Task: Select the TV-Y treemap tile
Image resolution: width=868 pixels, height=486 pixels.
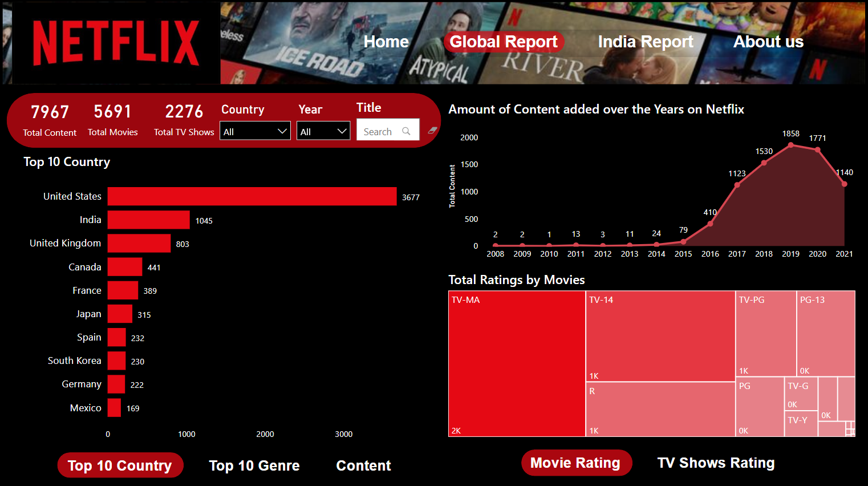Action: 801,423
